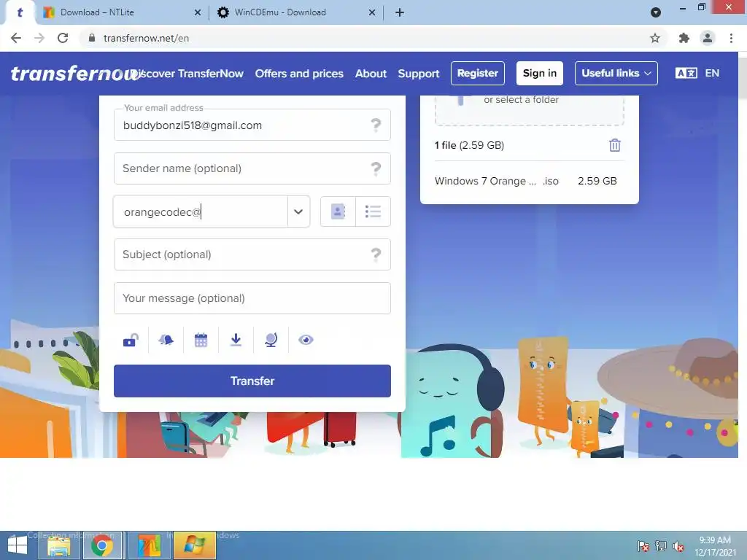Screen dimensions: 747x560
Task: Open the Support menu item
Action: (x=419, y=74)
